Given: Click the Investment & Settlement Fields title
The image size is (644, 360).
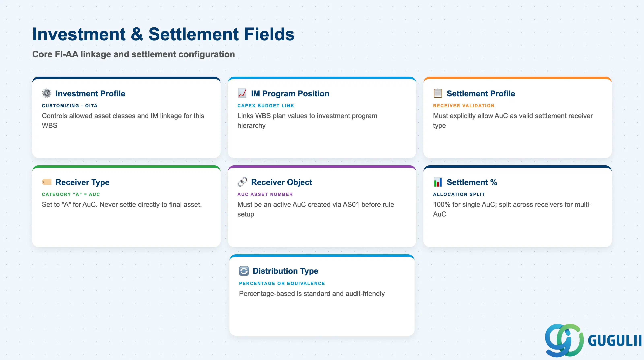Looking at the screenshot, I should coord(163,34).
